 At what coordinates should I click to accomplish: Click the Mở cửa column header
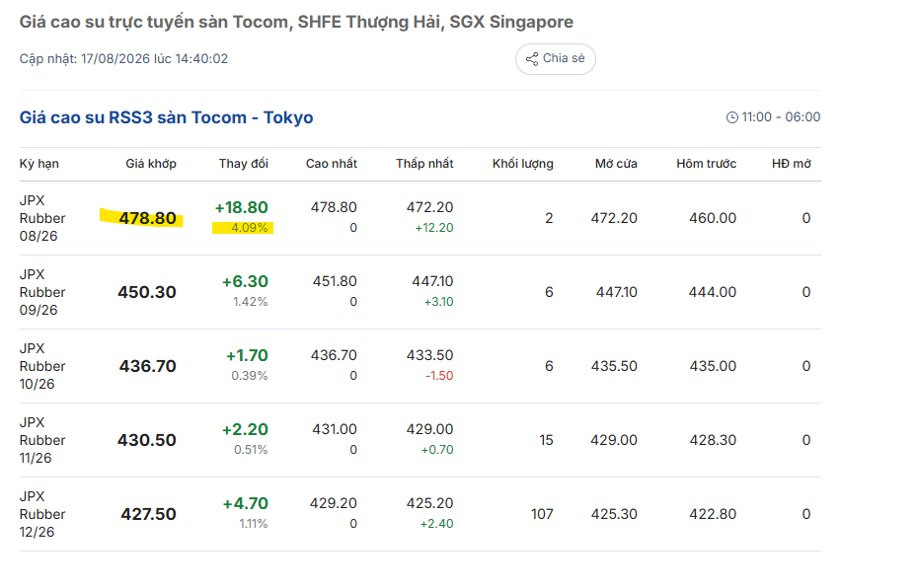[616, 164]
